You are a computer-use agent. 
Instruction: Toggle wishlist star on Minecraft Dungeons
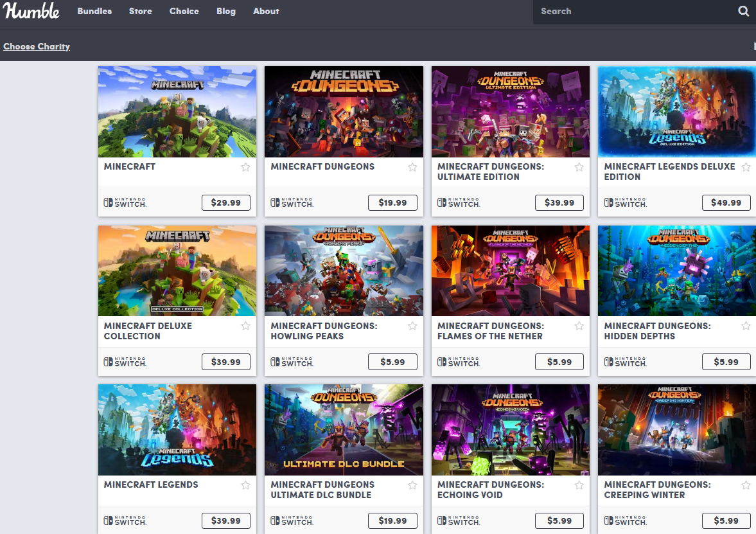coord(413,167)
